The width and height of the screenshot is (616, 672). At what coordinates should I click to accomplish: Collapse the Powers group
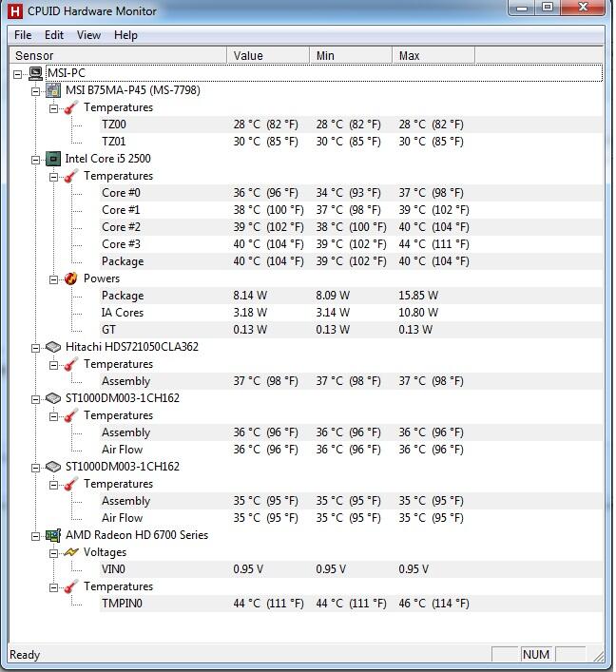click(54, 279)
